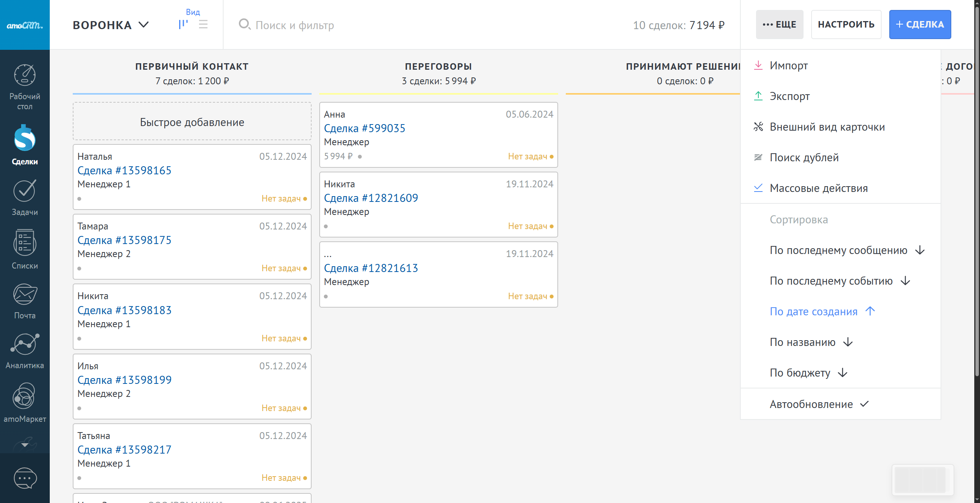Click the Поиск и фильтр search field
This screenshot has height=503, width=980.
(295, 25)
